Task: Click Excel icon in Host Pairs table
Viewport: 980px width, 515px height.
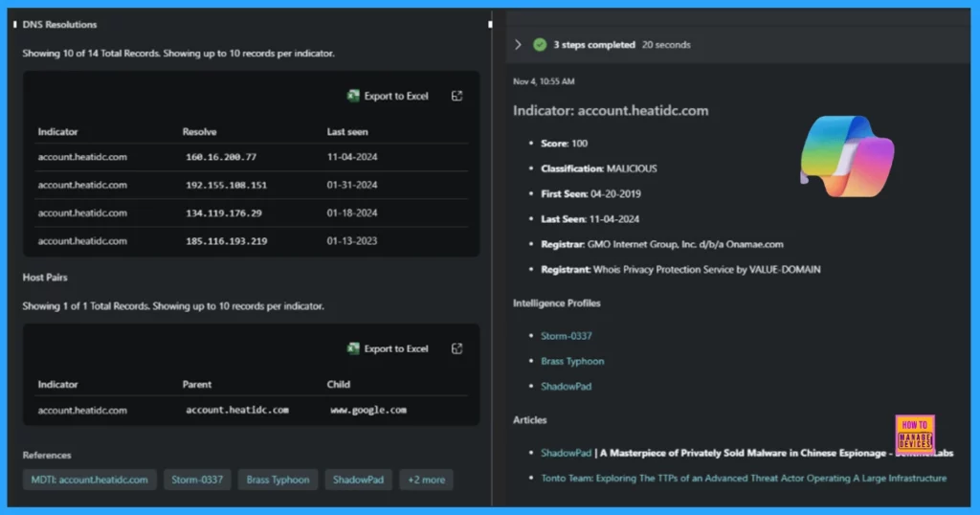Action: (x=353, y=348)
